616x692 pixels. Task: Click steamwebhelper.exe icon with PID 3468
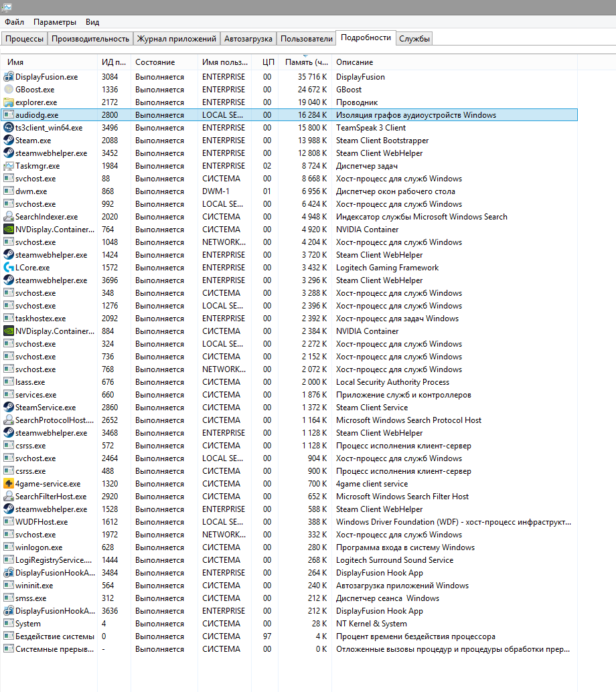[x=9, y=433]
